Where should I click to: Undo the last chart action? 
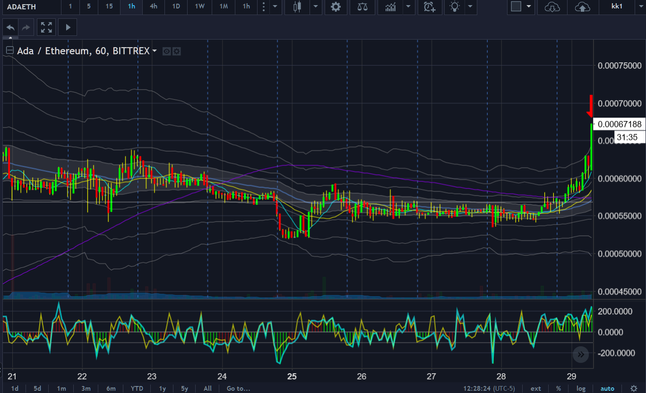point(10,28)
